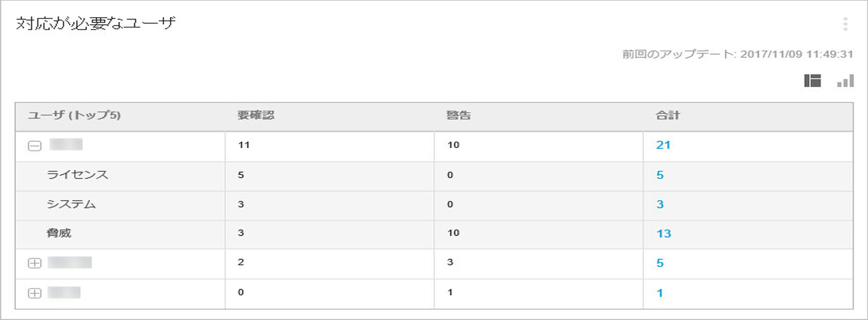
Task: Open the second user's total 5 link
Action: (x=660, y=263)
